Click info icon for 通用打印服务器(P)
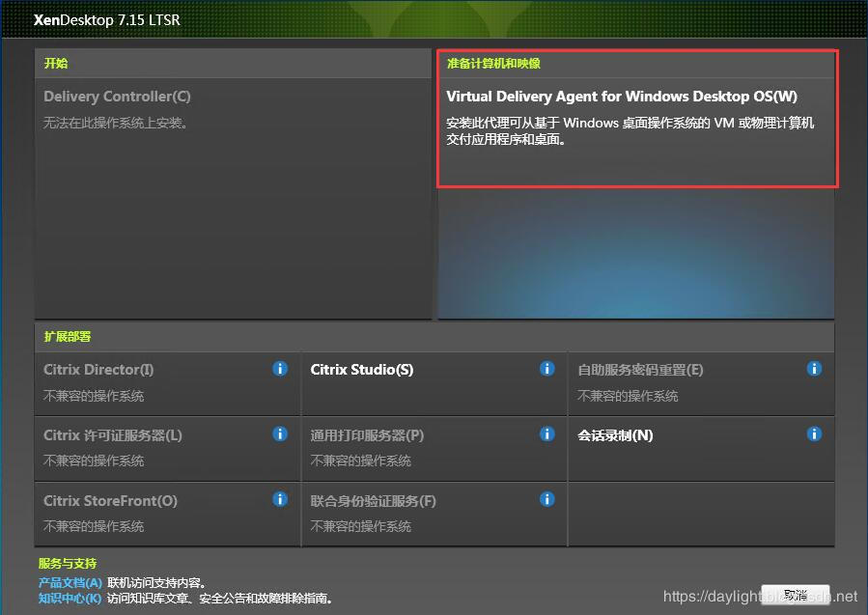 (x=546, y=434)
